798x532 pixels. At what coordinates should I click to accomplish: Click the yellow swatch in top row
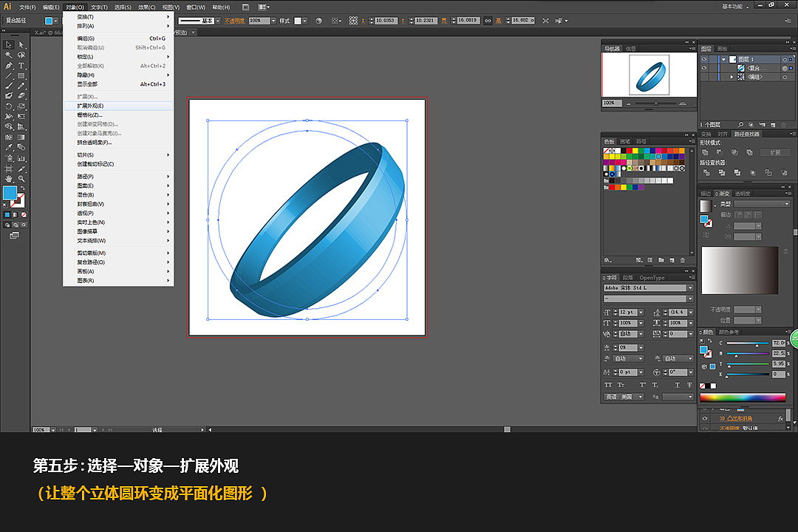click(635, 151)
